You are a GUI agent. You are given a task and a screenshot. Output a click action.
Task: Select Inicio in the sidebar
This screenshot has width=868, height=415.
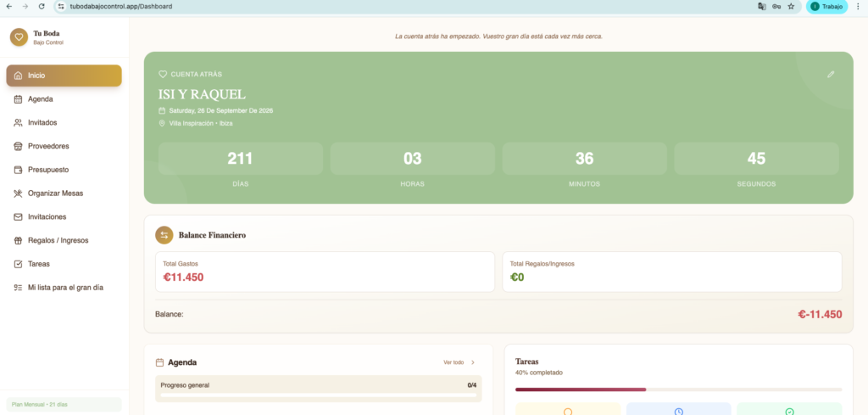pyautogui.click(x=64, y=76)
